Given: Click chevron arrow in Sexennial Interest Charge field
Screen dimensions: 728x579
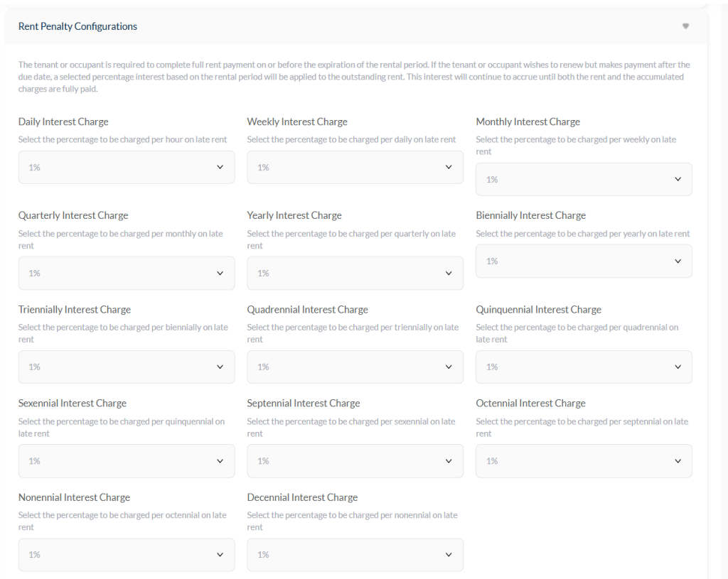Looking at the screenshot, I should [x=220, y=461].
